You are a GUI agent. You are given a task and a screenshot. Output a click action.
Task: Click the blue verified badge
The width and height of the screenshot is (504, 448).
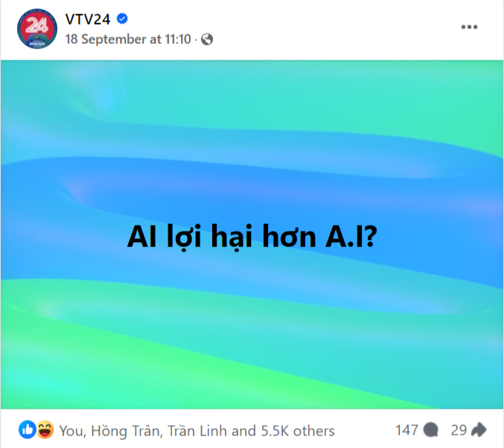[122, 19]
